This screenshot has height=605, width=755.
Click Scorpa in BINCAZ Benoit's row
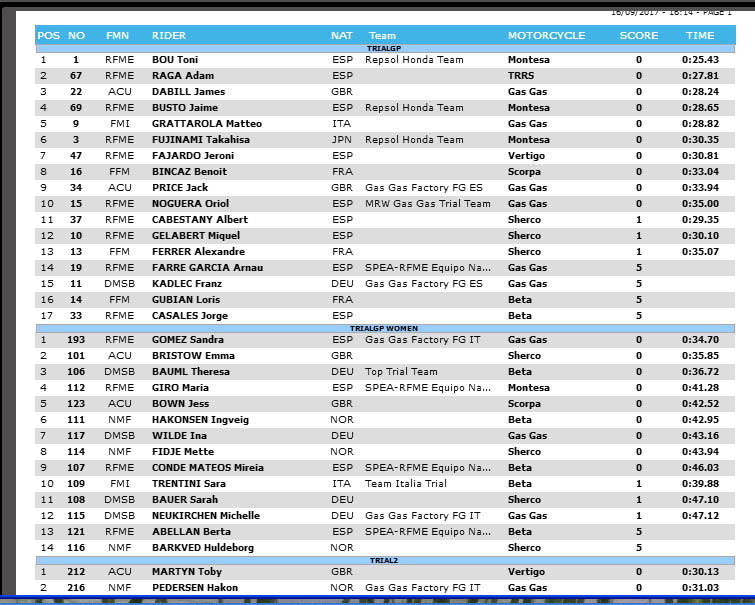[524, 171]
